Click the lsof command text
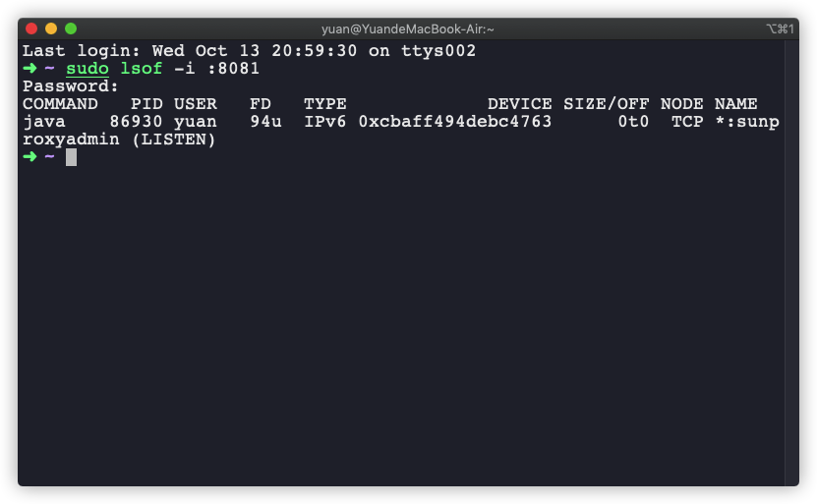 click(x=142, y=68)
